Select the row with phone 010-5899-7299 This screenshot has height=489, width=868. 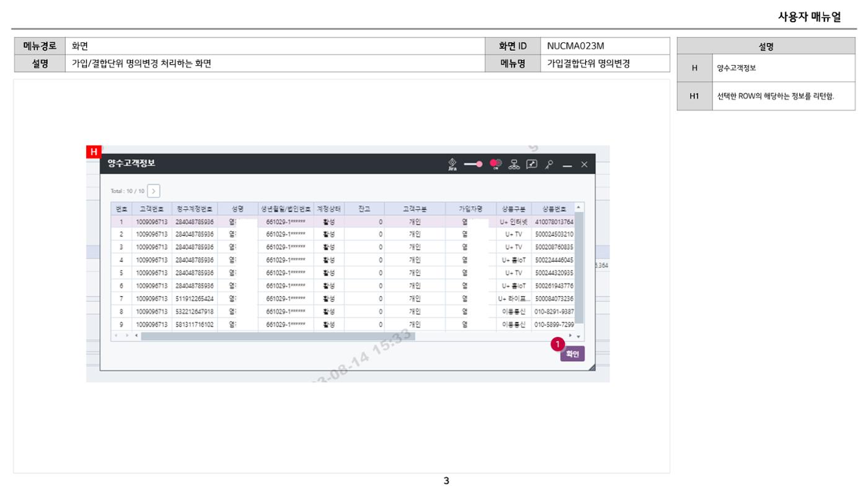(343, 325)
